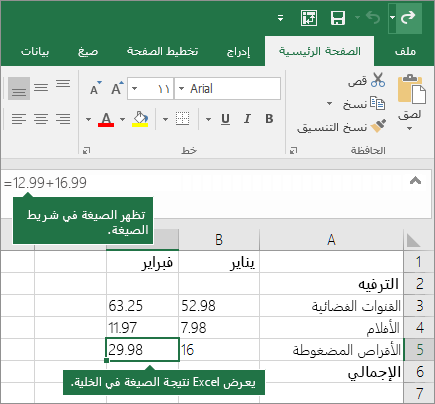This screenshot has height=404, width=435.
Task: Expand the نسخ (Copy) dropdown arrow
Action: point(329,104)
